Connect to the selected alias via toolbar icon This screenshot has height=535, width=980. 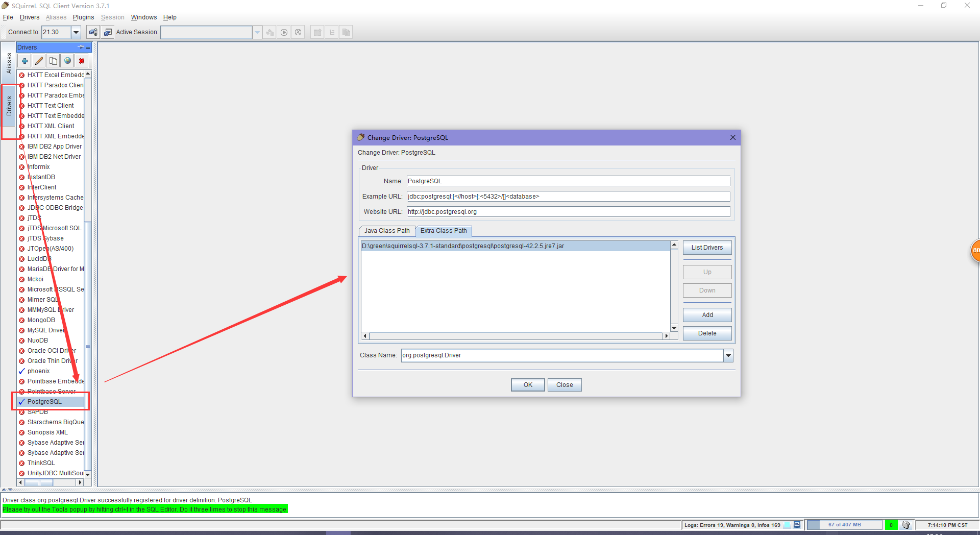92,32
